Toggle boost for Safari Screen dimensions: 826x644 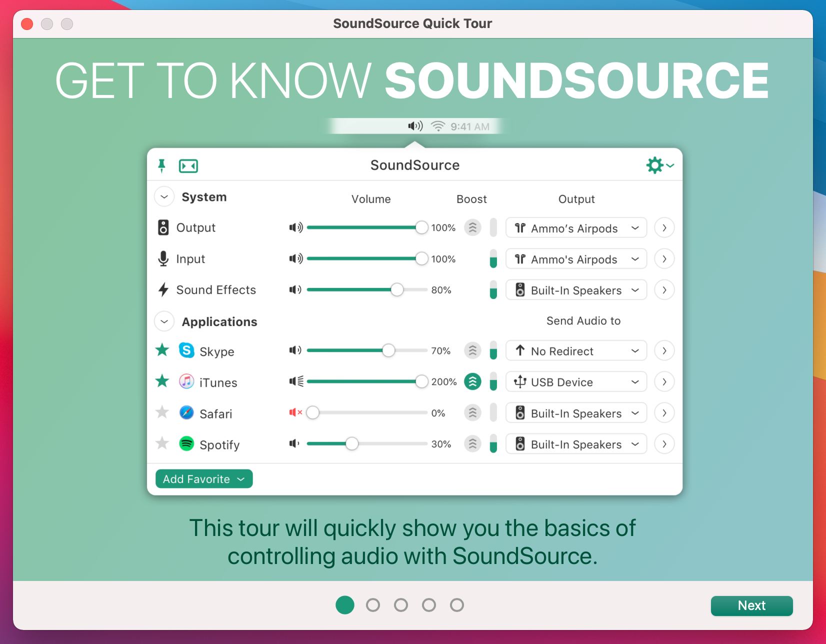pyautogui.click(x=472, y=412)
